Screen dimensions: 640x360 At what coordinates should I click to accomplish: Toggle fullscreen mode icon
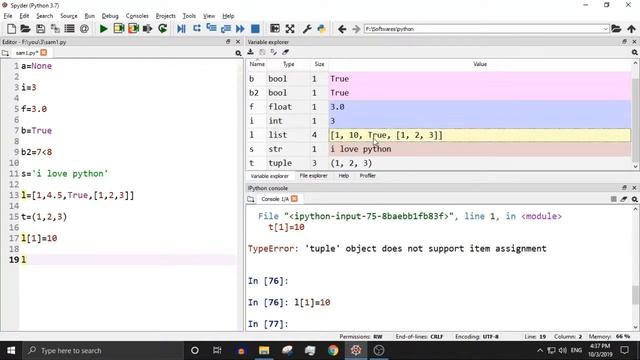click(x=290, y=29)
